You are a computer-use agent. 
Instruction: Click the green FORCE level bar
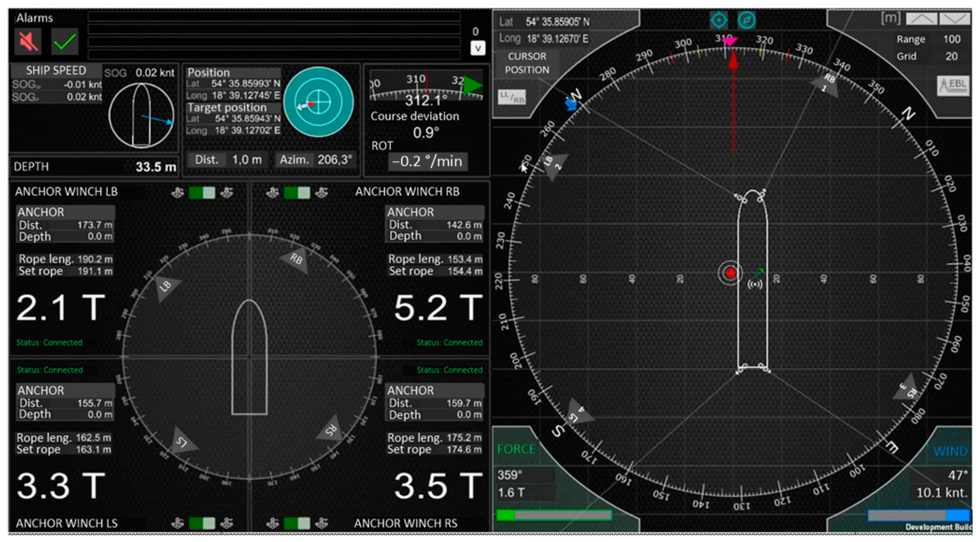pyautogui.click(x=554, y=515)
